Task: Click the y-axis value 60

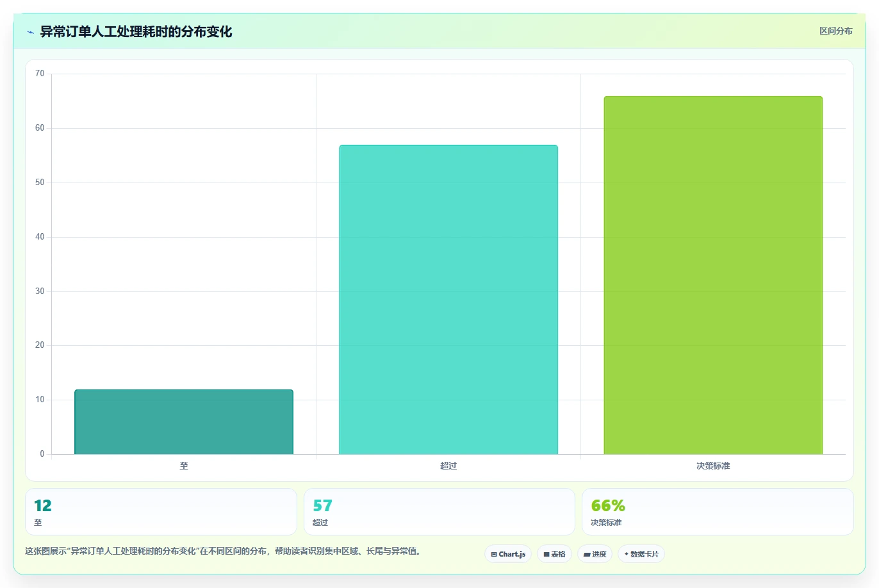Action: coord(40,128)
